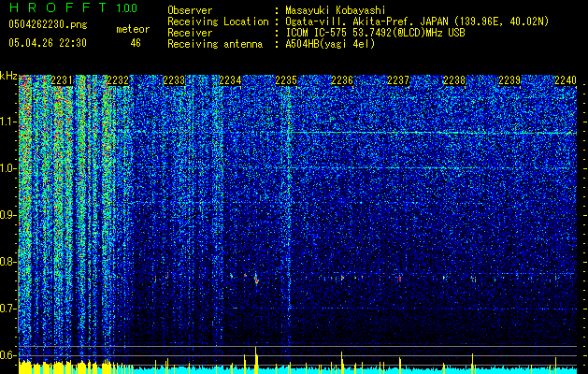Click the 2231 time marker
Viewport: 588px width, 374px height.
tap(62, 80)
